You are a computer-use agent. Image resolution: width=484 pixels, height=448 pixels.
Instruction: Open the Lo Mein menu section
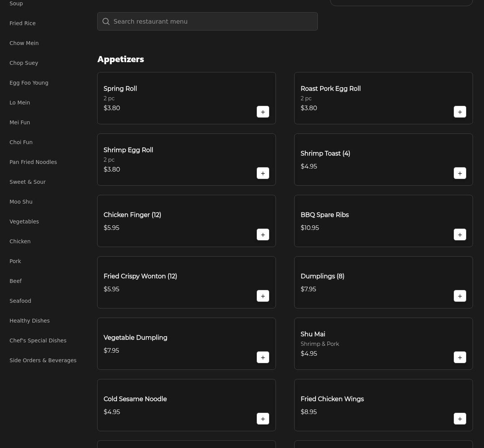point(20,103)
